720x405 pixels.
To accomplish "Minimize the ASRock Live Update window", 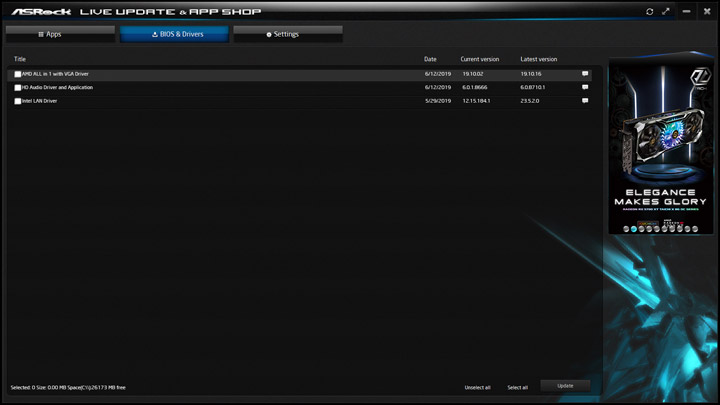I will click(686, 11).
